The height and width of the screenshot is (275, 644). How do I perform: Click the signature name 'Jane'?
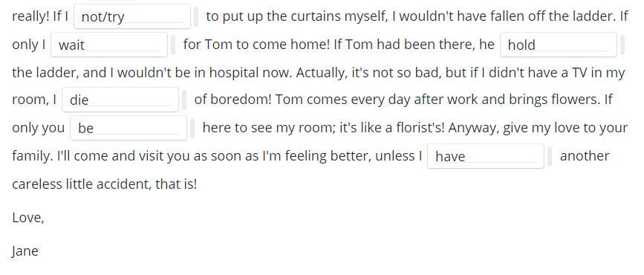[x=25, y=251]
